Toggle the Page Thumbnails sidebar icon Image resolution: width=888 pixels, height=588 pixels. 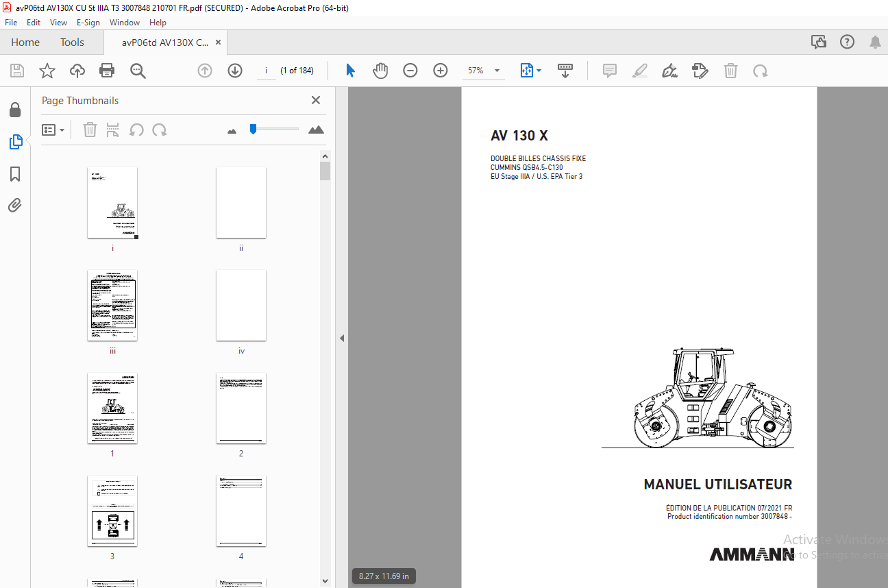pos(15,142)
